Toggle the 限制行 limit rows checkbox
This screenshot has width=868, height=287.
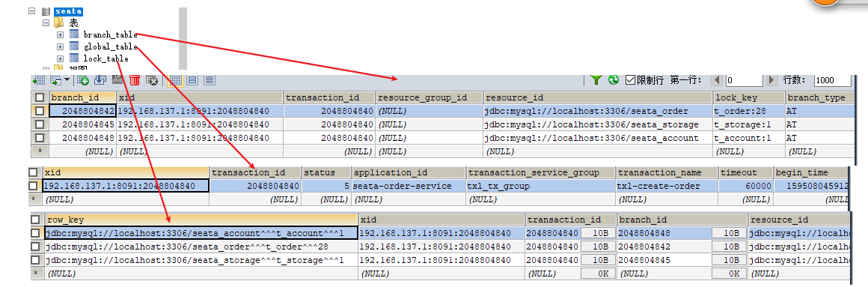(630, 79)
